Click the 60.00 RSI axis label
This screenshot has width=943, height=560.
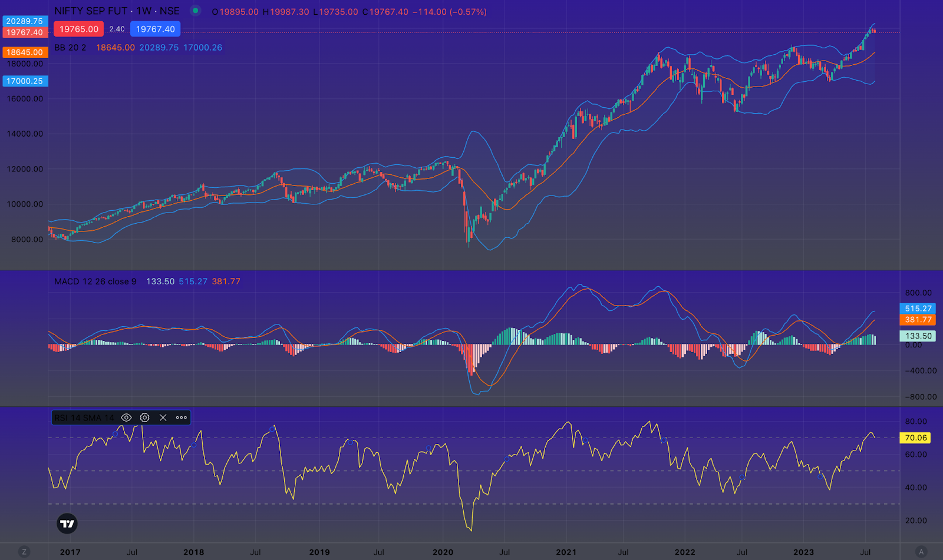coord(916,455)
